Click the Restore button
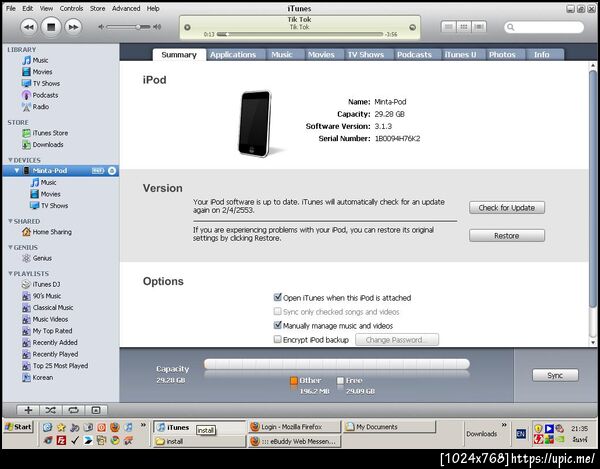The image size is (600, 469). (x=507, y=236)
